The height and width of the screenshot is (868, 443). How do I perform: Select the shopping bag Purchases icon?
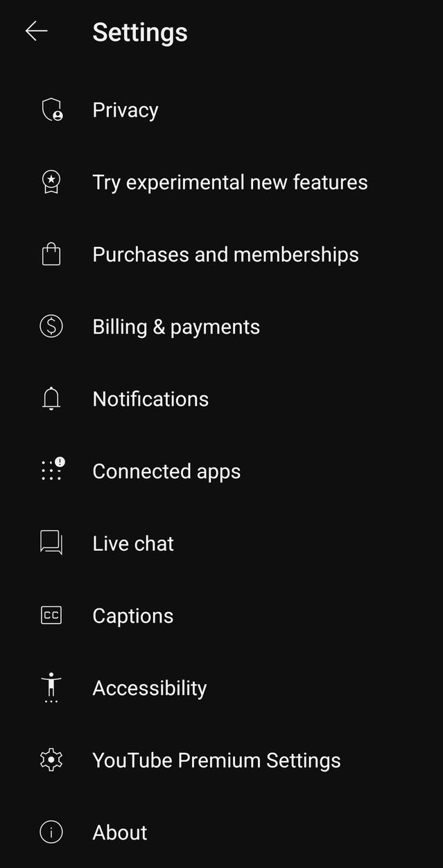click(x=51, y=254)
